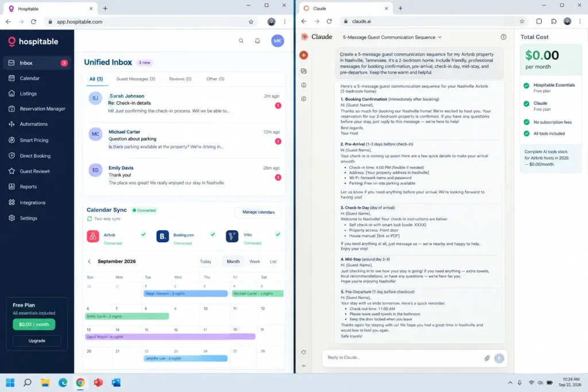
Task: Click the Vrbo channel logo
Action: 232,236
